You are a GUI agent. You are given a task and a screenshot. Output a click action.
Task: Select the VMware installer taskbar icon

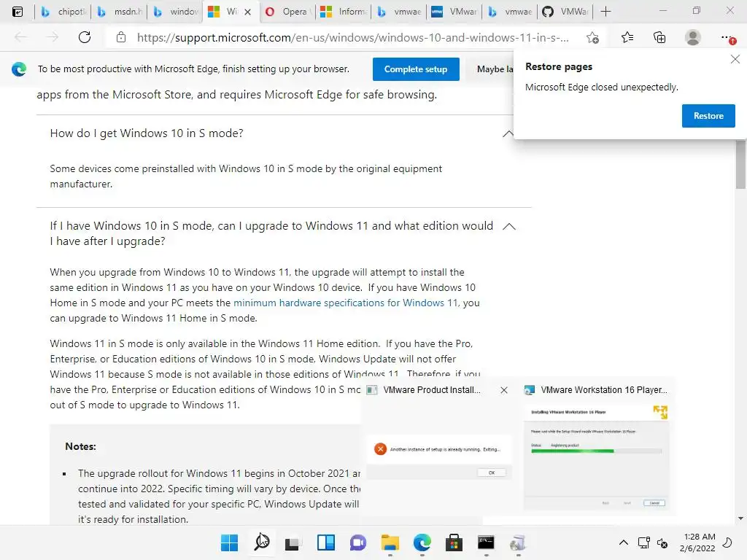[x=518, y=542]
